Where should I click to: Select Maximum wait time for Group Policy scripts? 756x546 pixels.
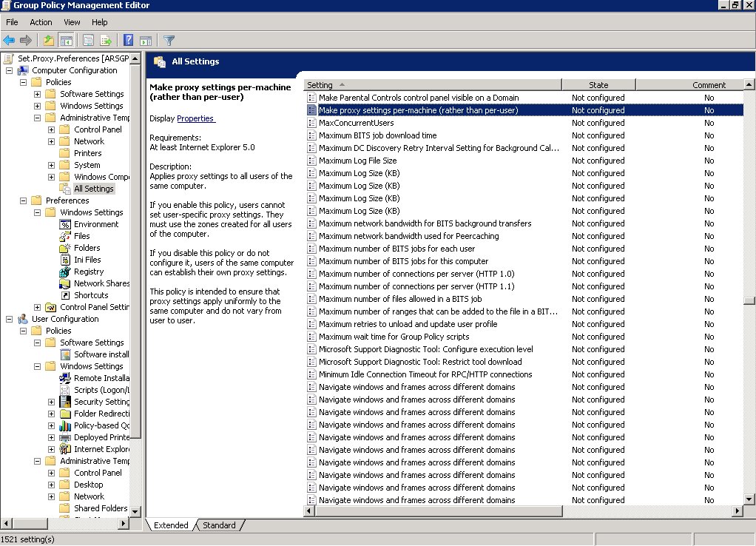525,337
